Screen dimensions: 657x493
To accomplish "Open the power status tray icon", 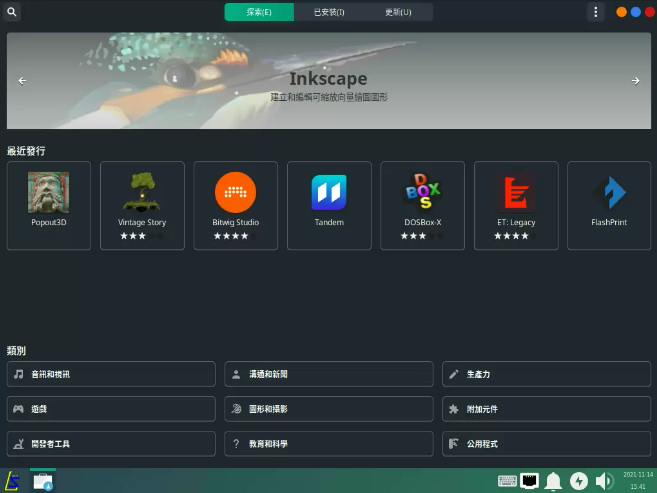I will [579, 481].
